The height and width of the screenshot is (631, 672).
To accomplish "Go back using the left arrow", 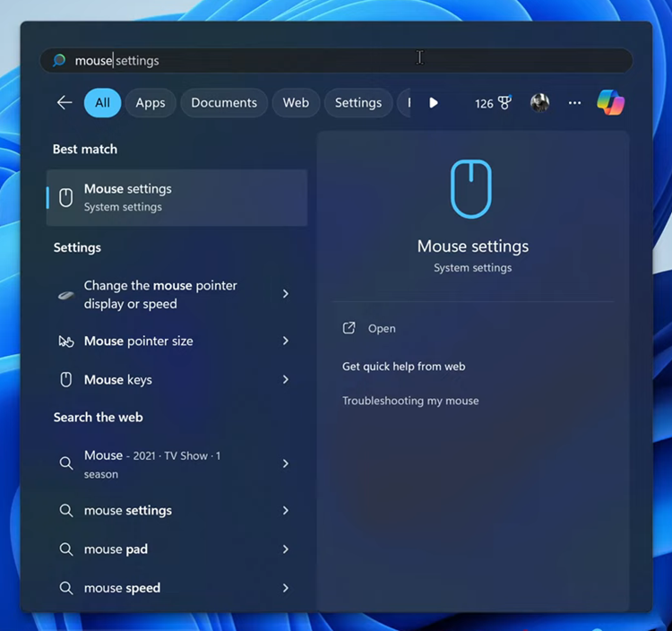I will point(65,102).
